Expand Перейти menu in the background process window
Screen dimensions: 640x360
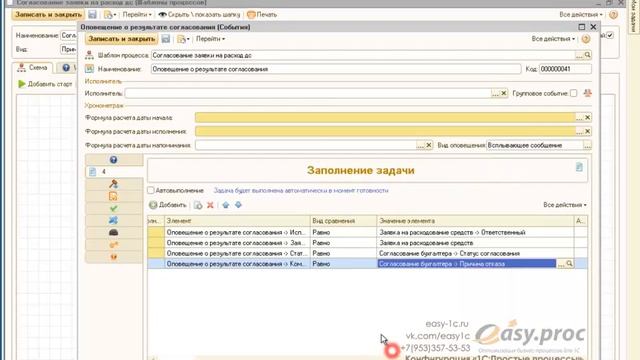(x=137, y=14)
